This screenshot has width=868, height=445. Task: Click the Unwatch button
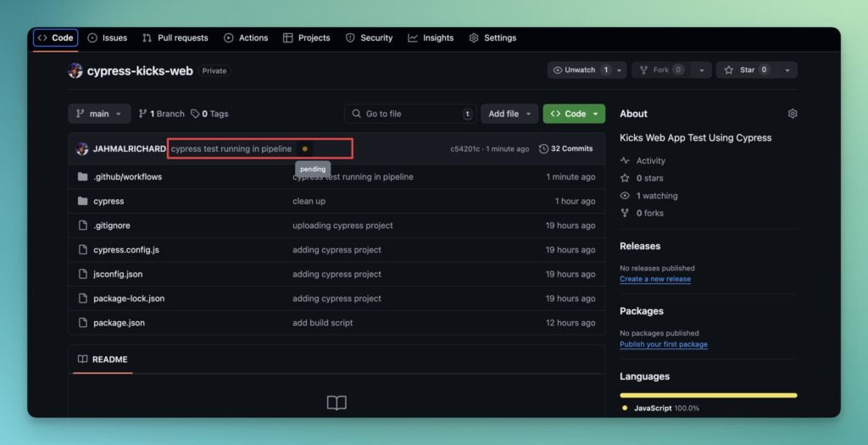pyautogui.click(x=580, y=70)
